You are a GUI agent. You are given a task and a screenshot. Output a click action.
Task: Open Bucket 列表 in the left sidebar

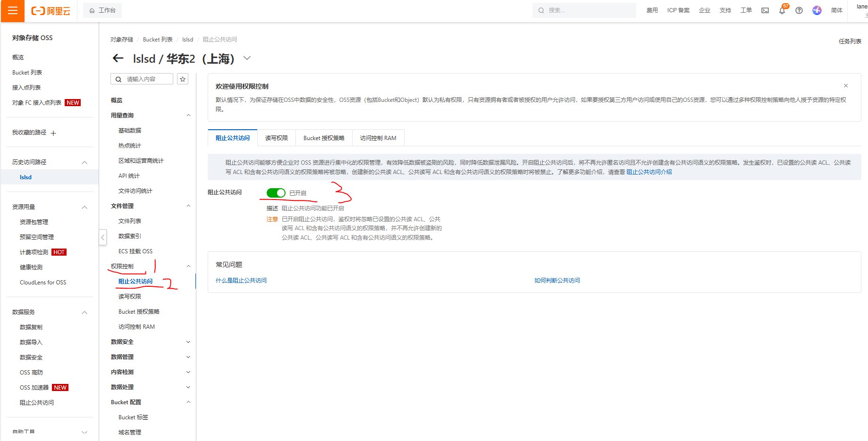[27, 73]
